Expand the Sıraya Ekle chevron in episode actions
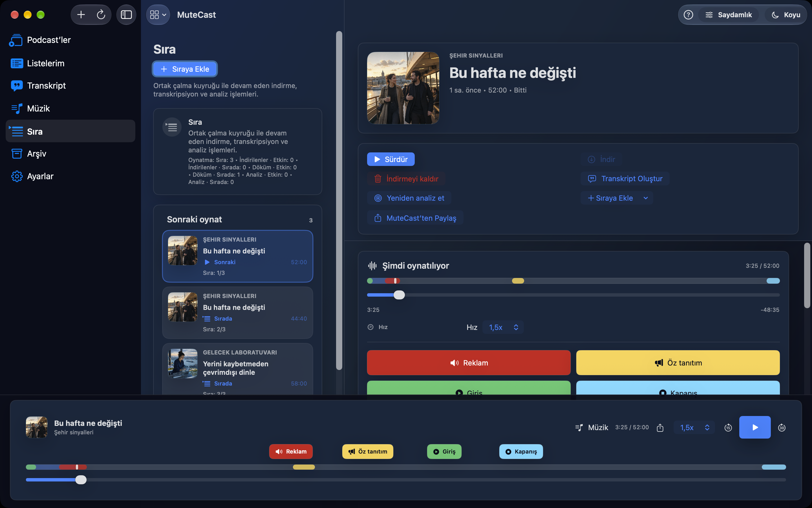Image resolution: width=812 pixels, height=508 pixels. (646, 198)
